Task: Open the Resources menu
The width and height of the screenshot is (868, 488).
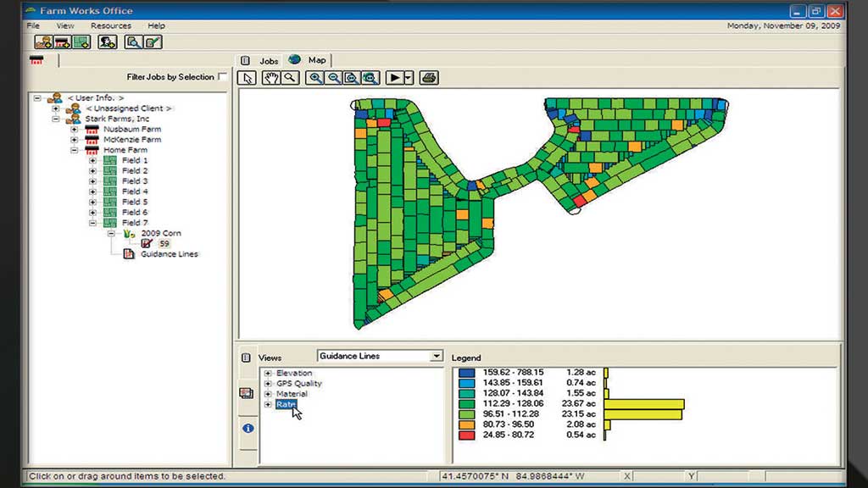Action: pos(111,25)
